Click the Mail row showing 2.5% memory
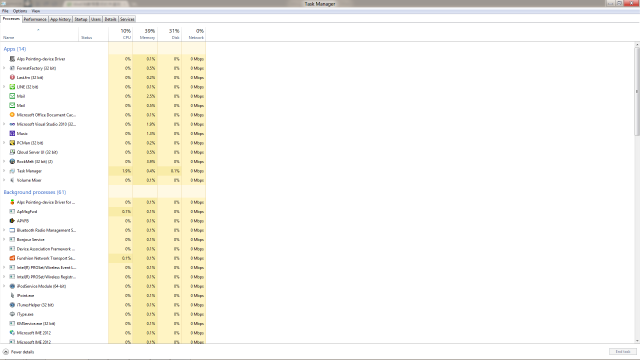 point(103,96)
